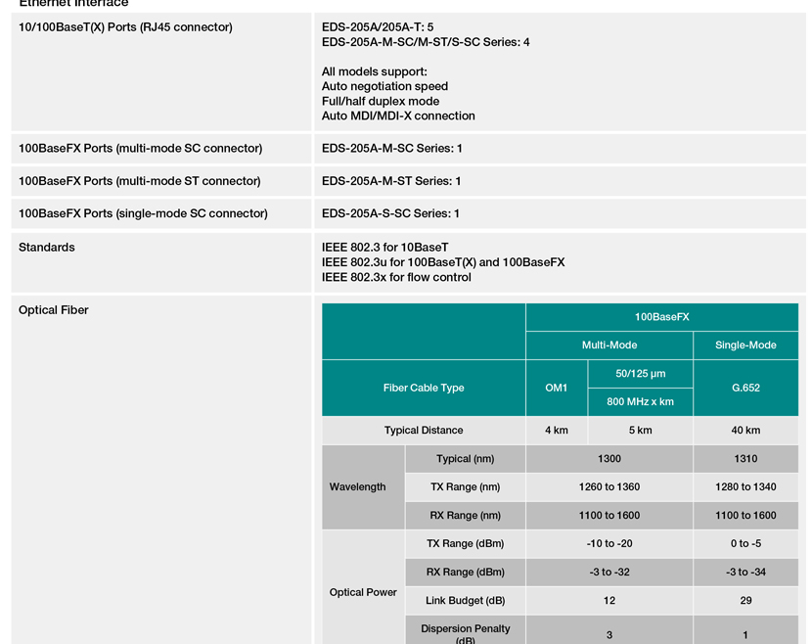Select 'IEEE 802.3x for flow control' line
Image resolution: width=812 pixels, height=644 pixels.
396,277
